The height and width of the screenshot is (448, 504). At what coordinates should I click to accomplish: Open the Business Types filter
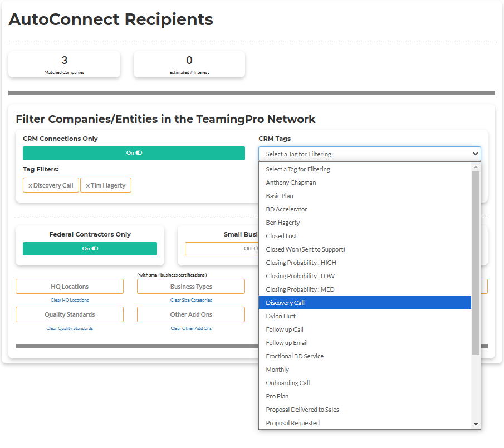(190, 286)
